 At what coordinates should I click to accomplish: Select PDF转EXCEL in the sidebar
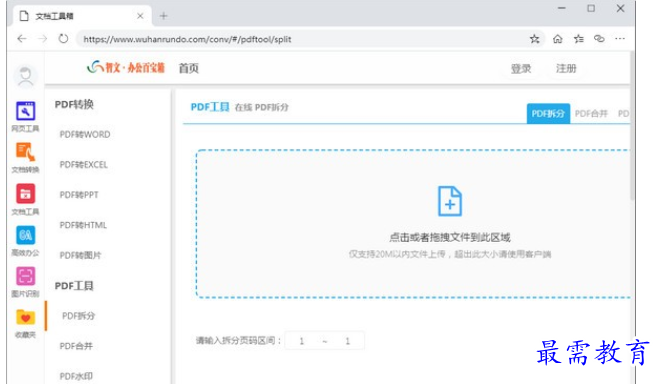pyautogui.click(x=84, y=165)
